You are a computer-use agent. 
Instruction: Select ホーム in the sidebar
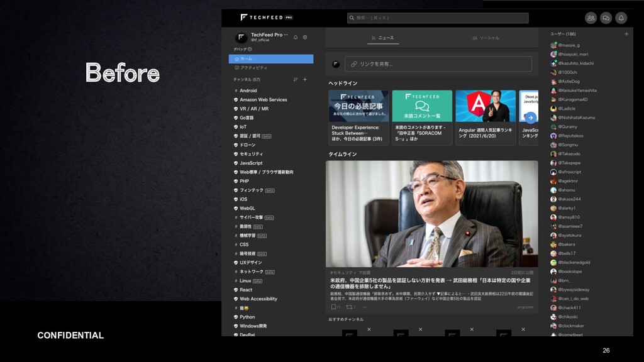[271, 59]
